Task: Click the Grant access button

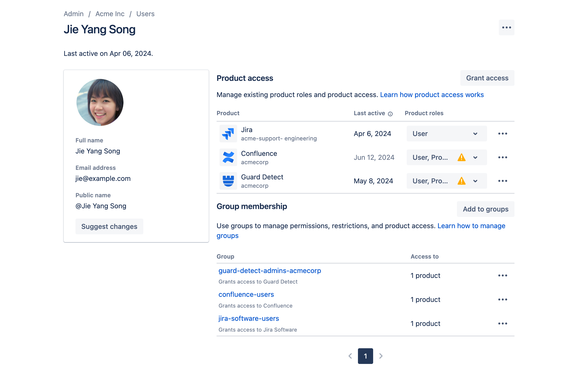Action: point(487,78)
